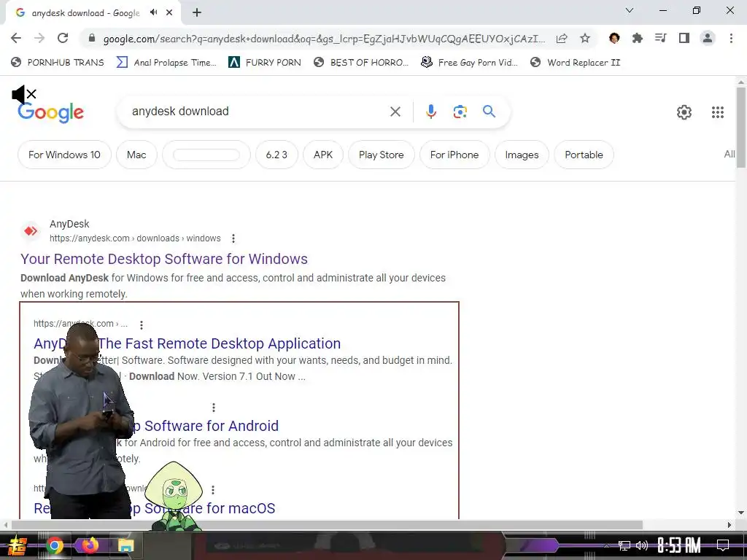Image resolution: width=747 pixels, height=560 pixels.
Task: Open the taskbar clock 8:53 AM
Action: coord(679,545)
